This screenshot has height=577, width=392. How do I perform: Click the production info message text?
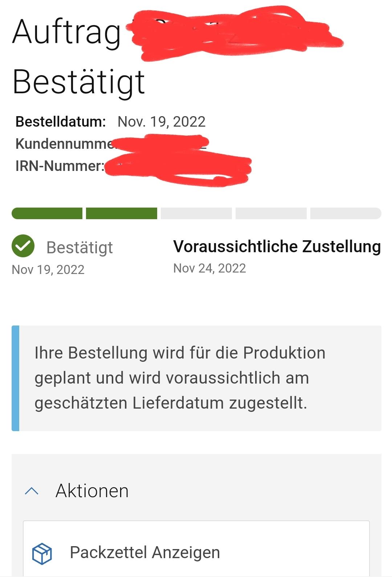(x=180, y=378)
